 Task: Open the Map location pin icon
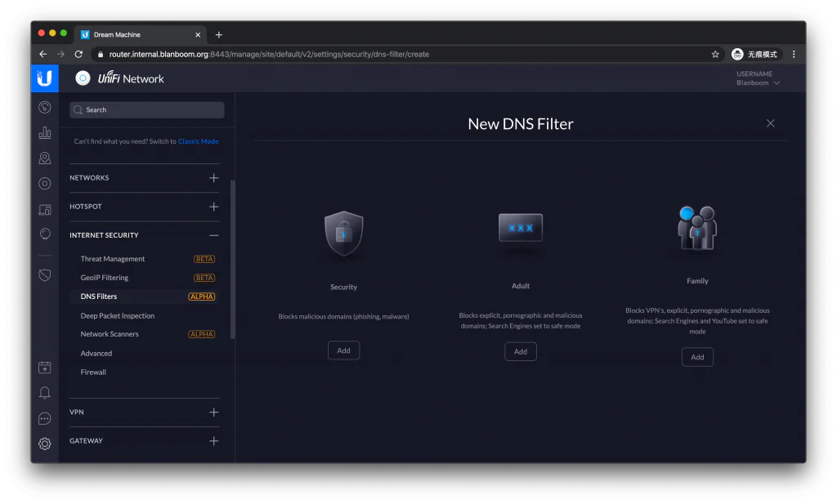click(45, 158)
